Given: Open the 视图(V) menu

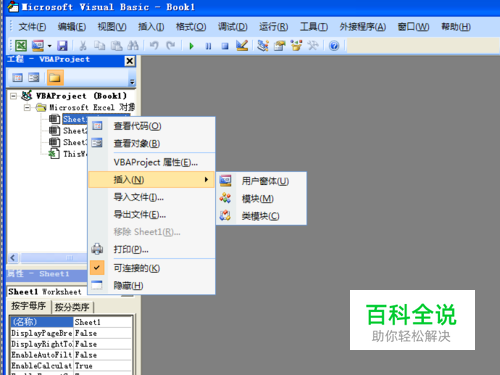Looking at the screenshot, I should [112, 27].
